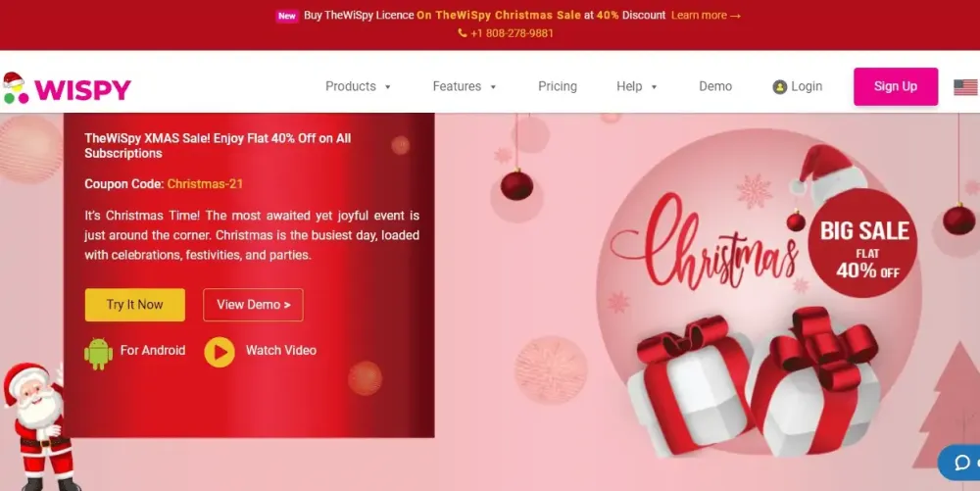Screen dimensions: 980x491
Task: Play the Watch Video yellow icon
Action: click(x=220, y=352)
